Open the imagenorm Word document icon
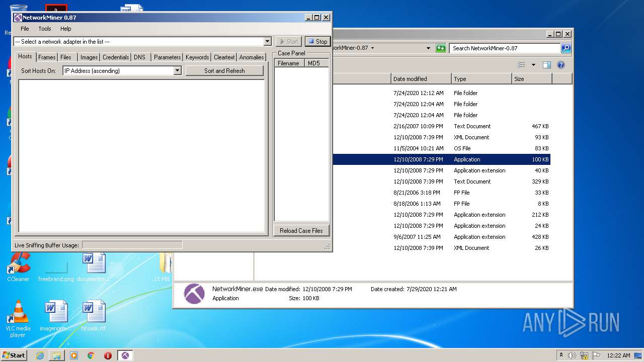 pos(56,316)
